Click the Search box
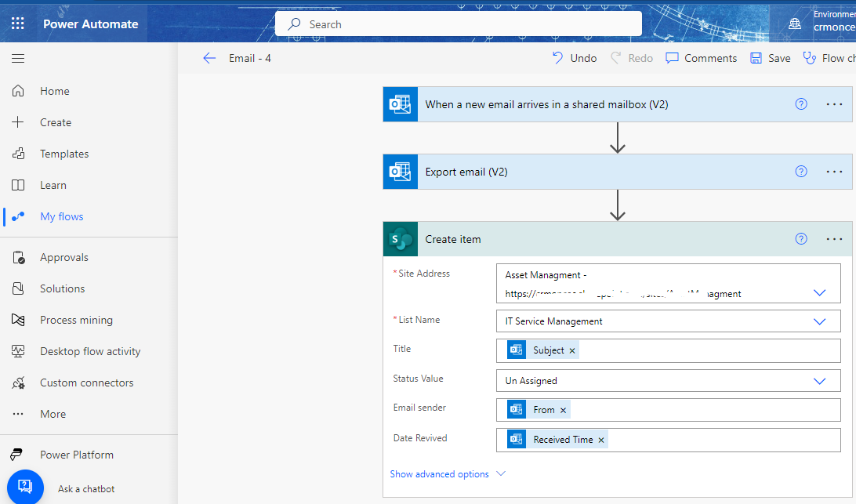This screenshot has height=504, width=856. click(459, 24)
